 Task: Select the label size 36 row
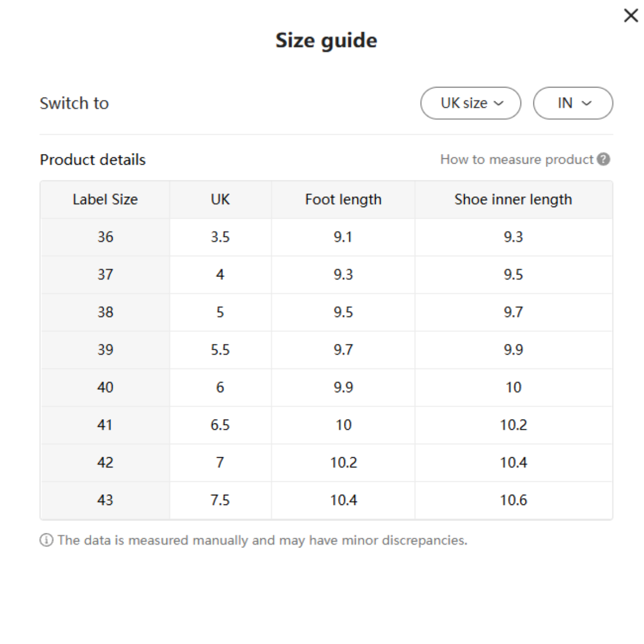coord(105,237)
